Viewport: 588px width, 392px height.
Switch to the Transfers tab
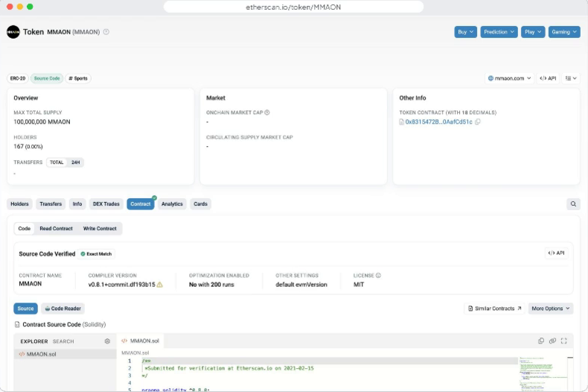tap(51, 204)
